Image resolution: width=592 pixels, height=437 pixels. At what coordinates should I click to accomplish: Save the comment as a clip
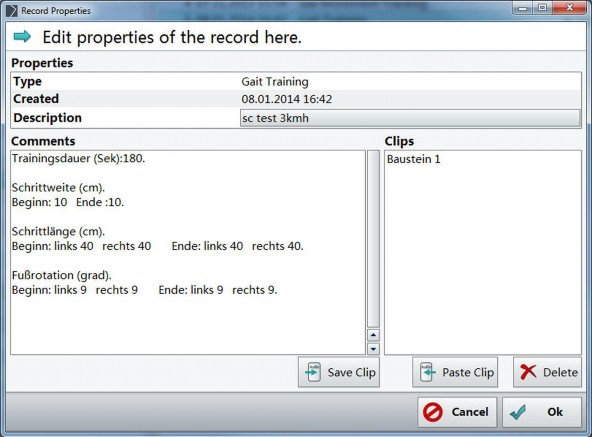339,372
